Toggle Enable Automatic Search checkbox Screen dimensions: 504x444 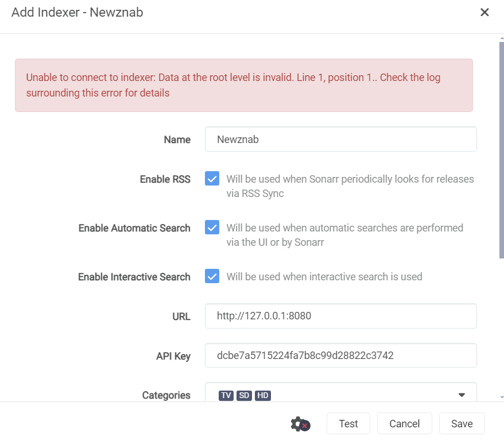(212, 227)
